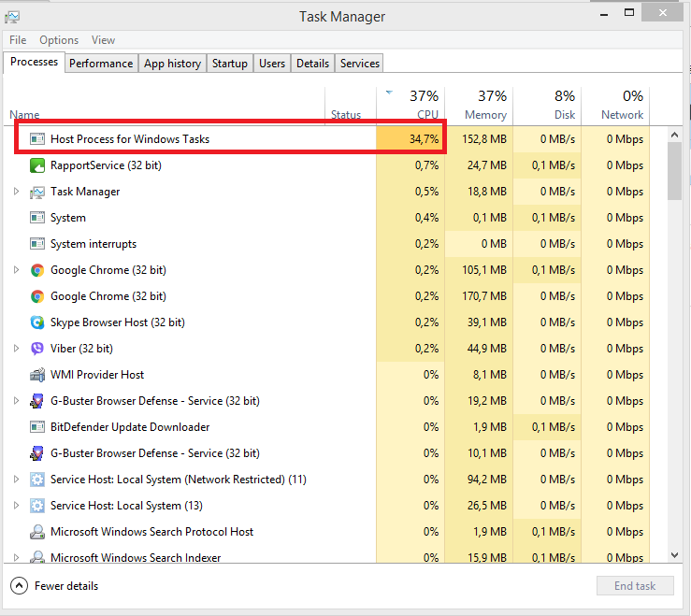Sort by the Memory column header
The image size is (691, 616).
pyautogui.click(x=479, y=106)
